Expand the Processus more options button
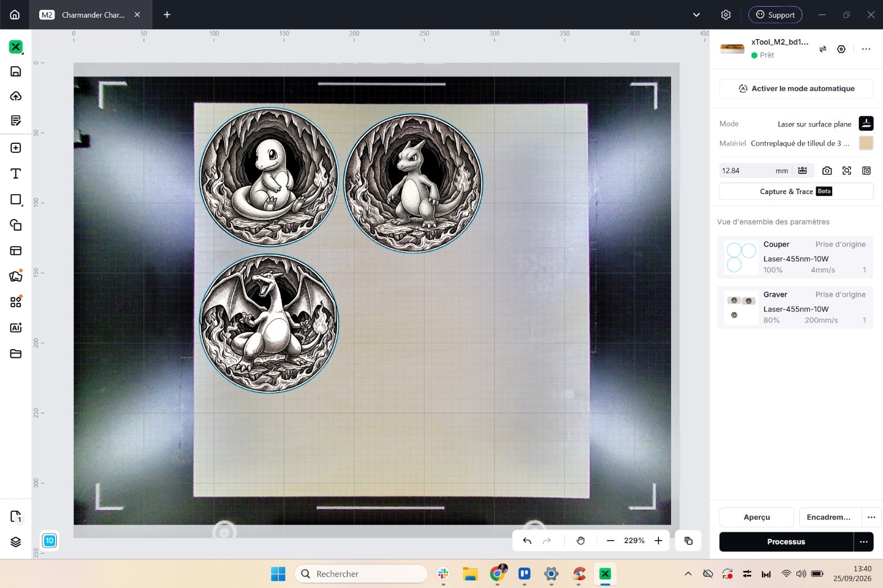This screenshot has height=588, width=883. coord(864,542)
